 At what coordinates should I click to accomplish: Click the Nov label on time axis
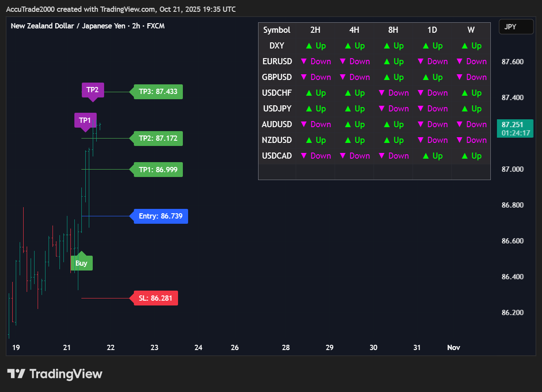[453, 348]
